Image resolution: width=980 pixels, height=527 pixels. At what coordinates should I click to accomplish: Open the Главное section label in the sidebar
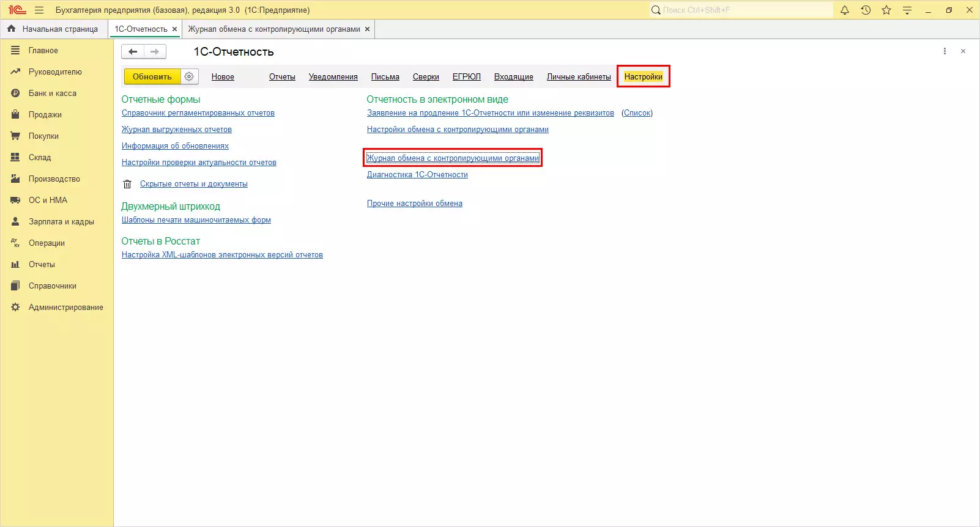(x=43, y=50)
